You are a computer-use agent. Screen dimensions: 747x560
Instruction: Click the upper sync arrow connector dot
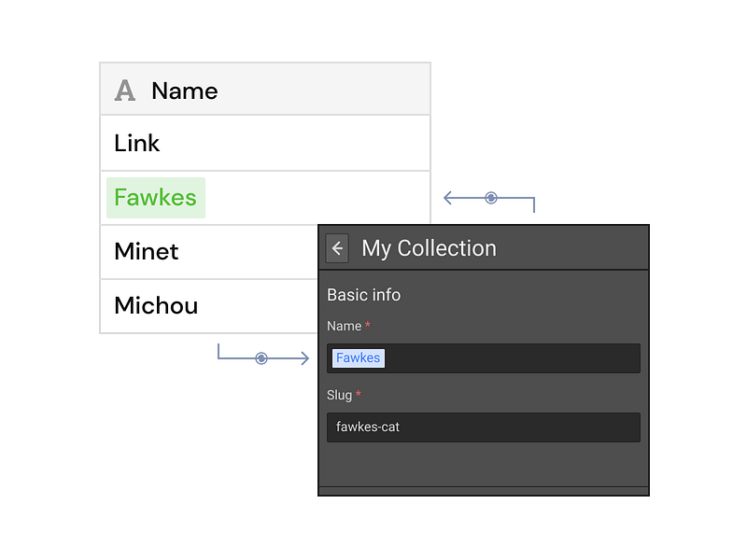coord(491,198)
